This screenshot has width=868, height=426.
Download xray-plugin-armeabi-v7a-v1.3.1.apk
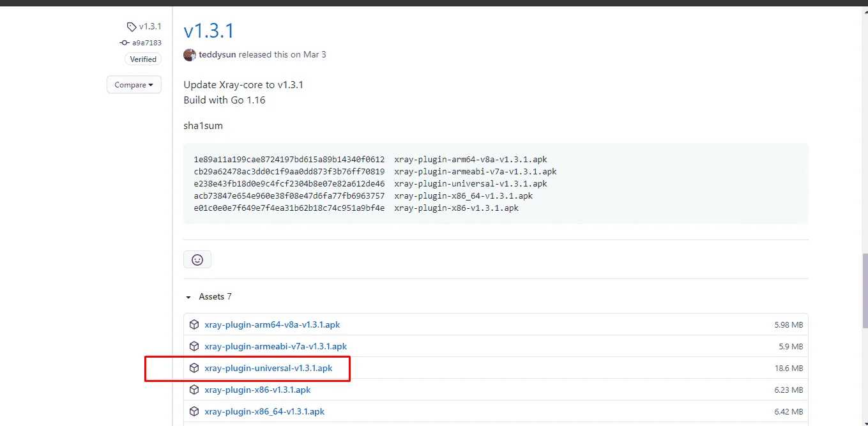coord(275,346)
